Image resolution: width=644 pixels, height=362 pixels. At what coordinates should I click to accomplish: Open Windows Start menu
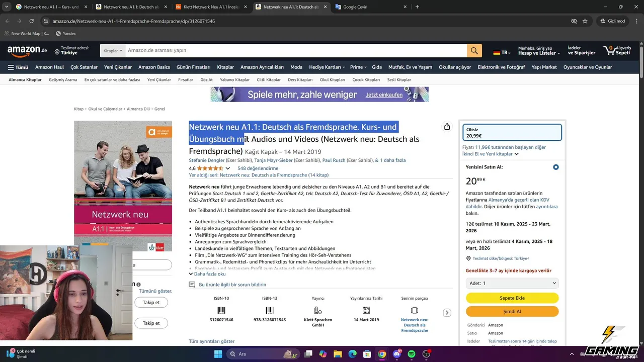218,354
